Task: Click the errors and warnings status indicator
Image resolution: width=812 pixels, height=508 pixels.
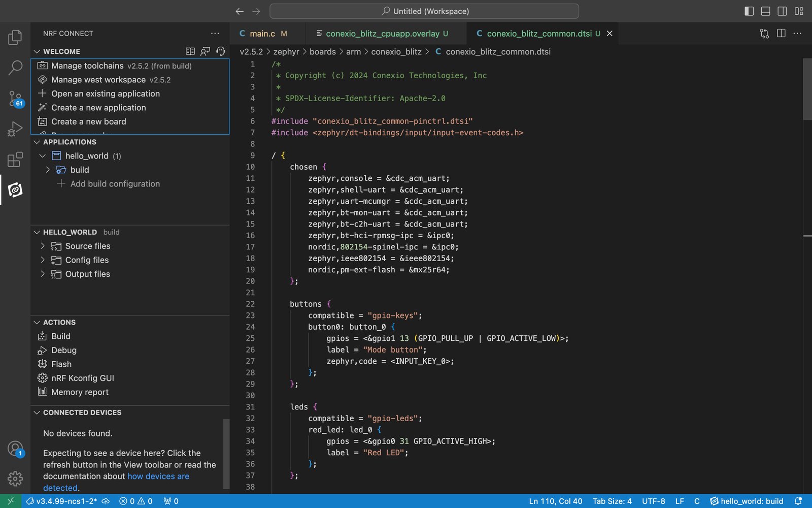Action: (136, 501)
